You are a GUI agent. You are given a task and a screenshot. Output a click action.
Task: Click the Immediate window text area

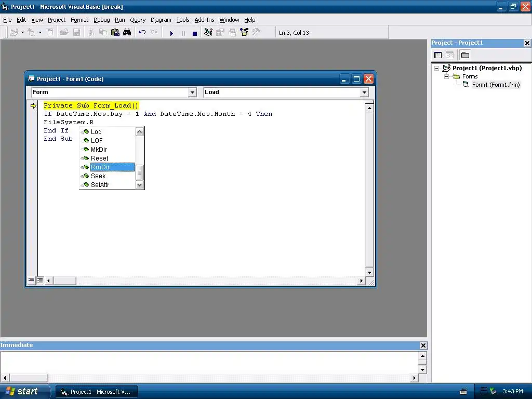click(210, 362)
